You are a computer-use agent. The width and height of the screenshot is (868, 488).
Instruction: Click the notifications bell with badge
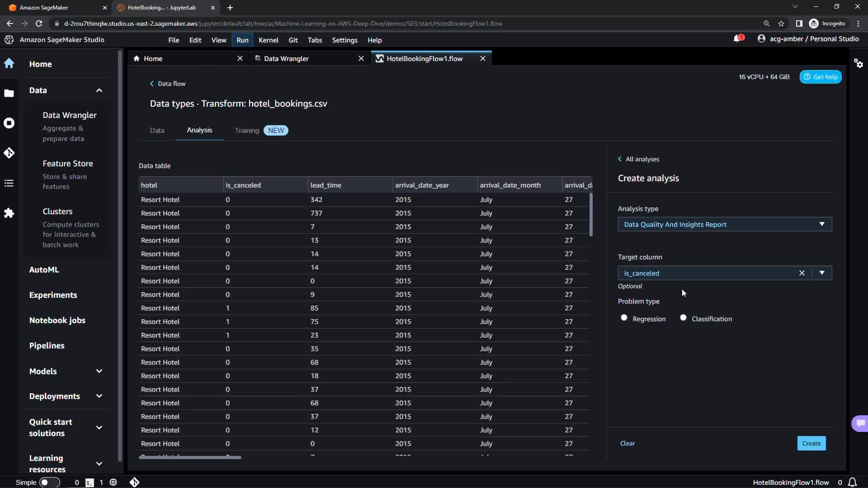(738, 39)
